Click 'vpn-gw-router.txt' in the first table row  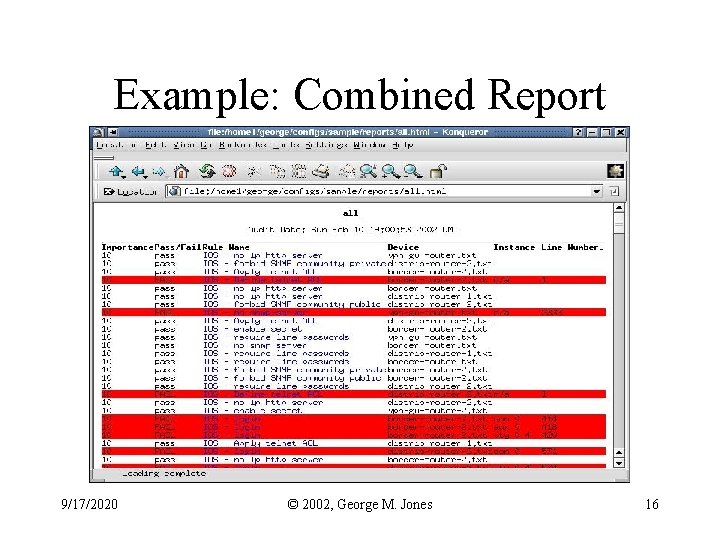[432, 255]
